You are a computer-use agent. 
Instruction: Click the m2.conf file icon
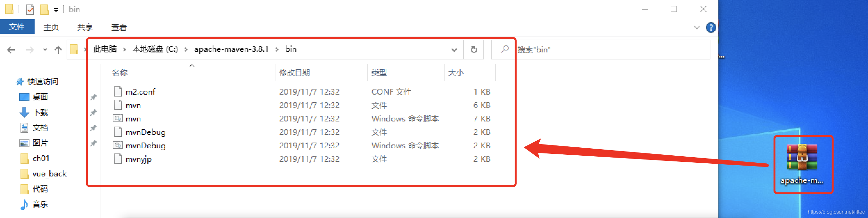[118, 91]
